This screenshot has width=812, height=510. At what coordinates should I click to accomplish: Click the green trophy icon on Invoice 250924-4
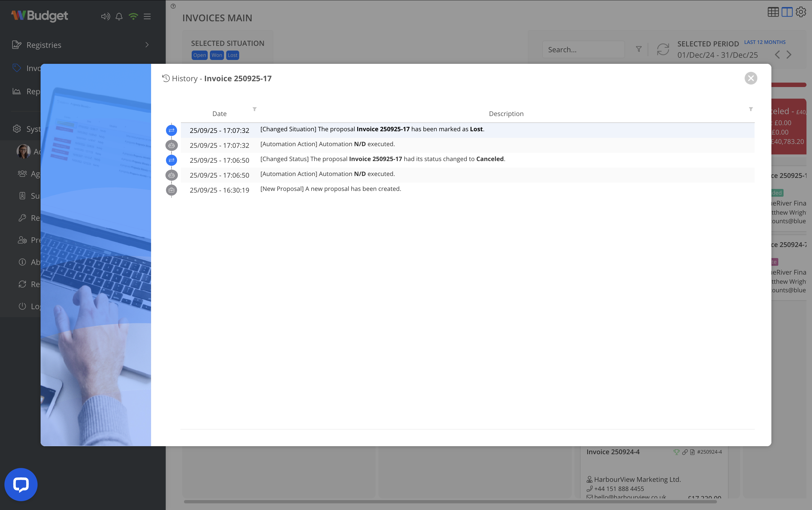677,452
